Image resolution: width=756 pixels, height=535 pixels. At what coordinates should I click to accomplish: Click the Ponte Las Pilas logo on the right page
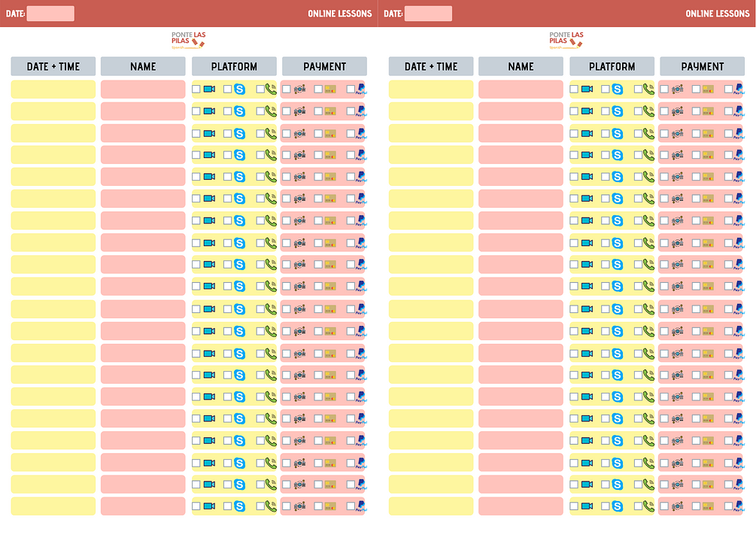click(x=566, y=40)
